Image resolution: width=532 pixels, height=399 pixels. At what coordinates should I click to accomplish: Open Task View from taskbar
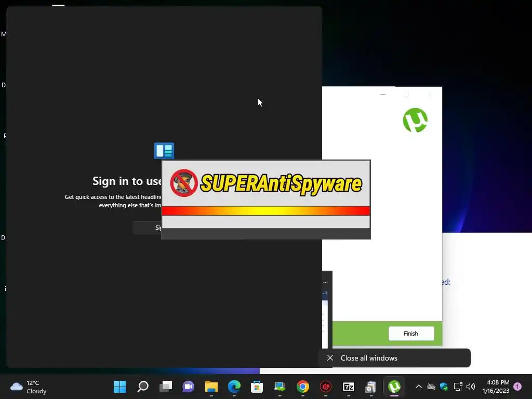click(x=166, y=387)
